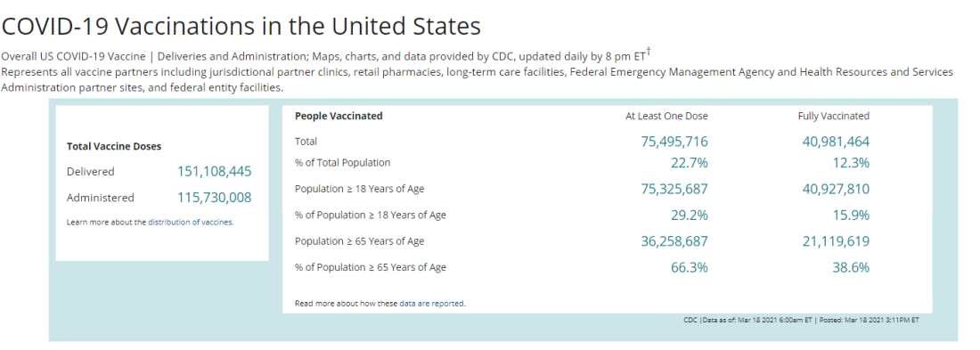Click the At Least One Dose column header
This screenshot has width=980, height=350.
(x=667, y=116)
